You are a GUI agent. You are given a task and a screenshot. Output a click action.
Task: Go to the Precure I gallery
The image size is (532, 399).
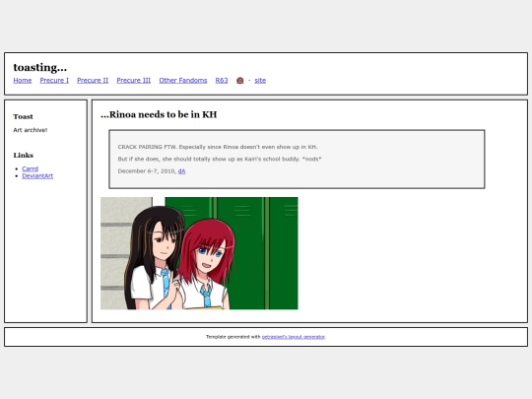[x=54, y=81]
